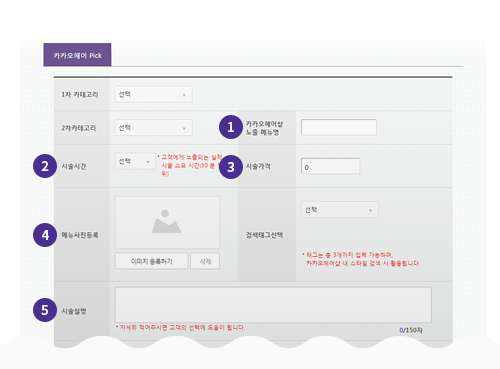
Task: Click the menu photo placeholder thumbnail
Action: click(x=167, y=222)
